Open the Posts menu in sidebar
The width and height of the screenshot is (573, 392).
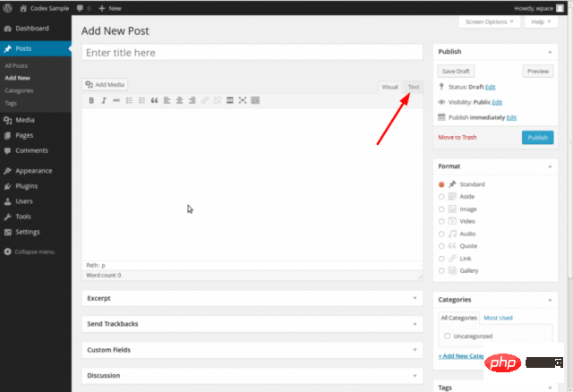click(x=36, y=48)
